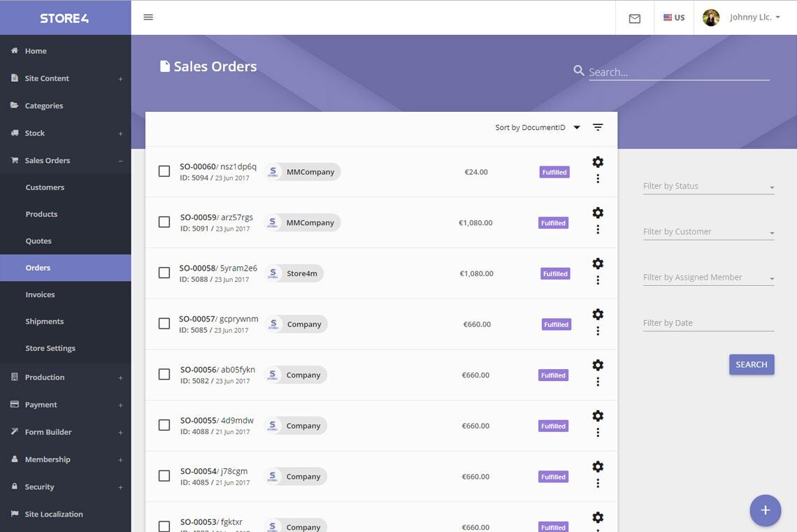
Task: Click the SEARCH button
Action: 752,364
